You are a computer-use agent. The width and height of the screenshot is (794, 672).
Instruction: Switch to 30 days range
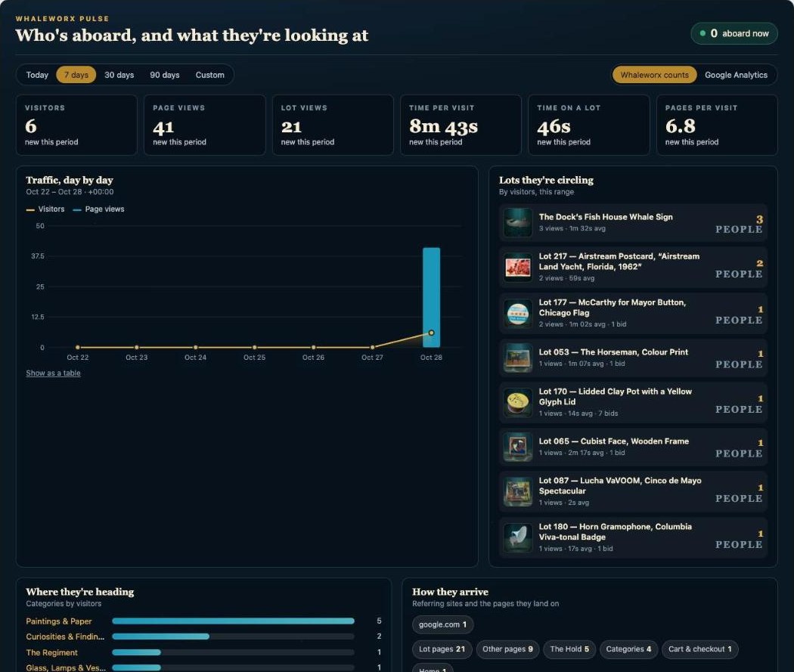click(x=119, y=75)
